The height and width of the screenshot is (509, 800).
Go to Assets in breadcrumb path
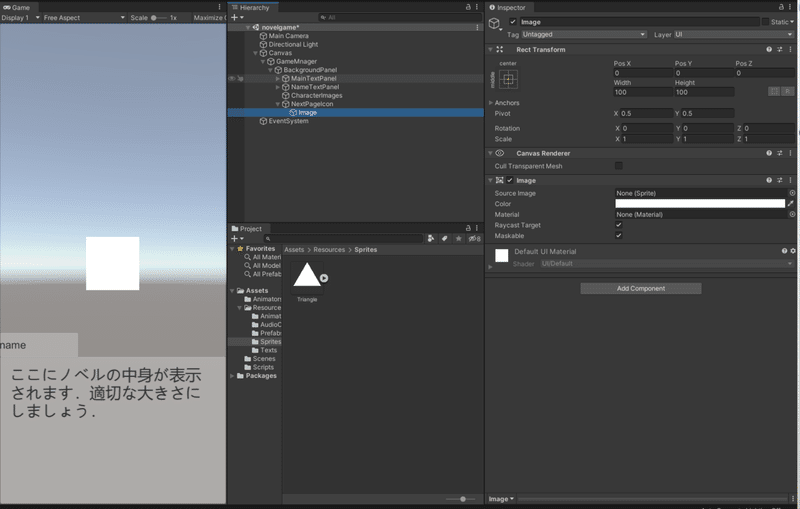[294, 249]
